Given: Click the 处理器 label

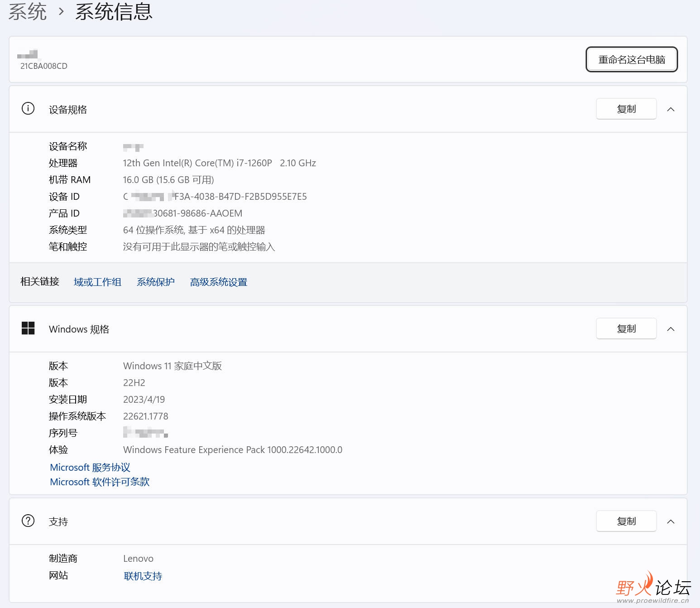Looking at the screenshot, I should [x=63, y=163].
